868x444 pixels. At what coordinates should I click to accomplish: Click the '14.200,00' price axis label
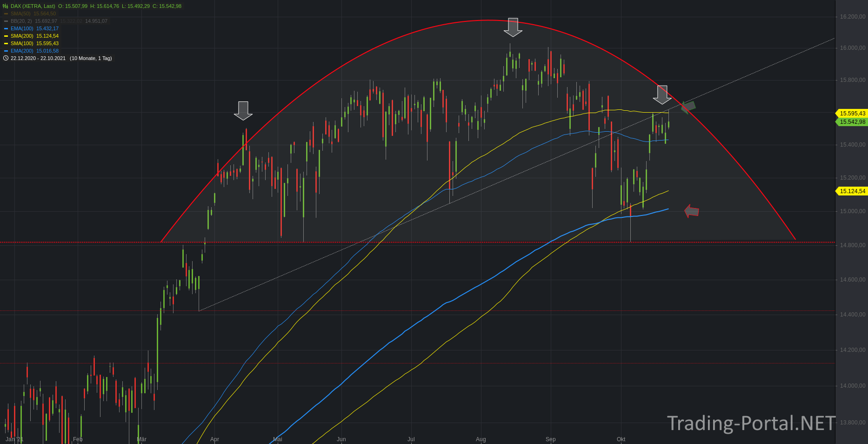853,350
